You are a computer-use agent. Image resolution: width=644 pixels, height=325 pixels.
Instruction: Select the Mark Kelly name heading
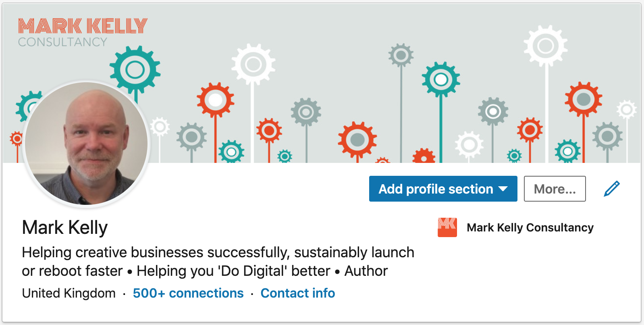(65, 227)
